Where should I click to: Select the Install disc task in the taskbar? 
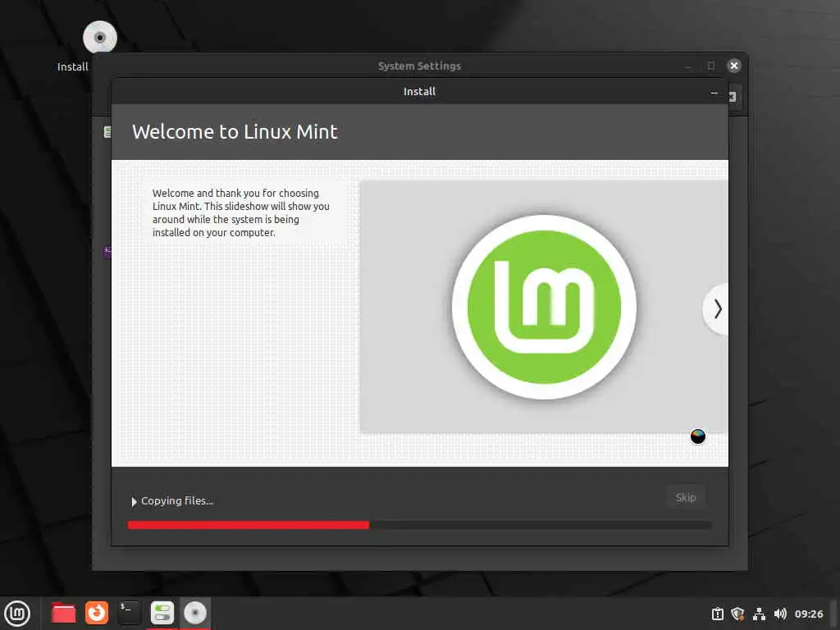[195, 613]
